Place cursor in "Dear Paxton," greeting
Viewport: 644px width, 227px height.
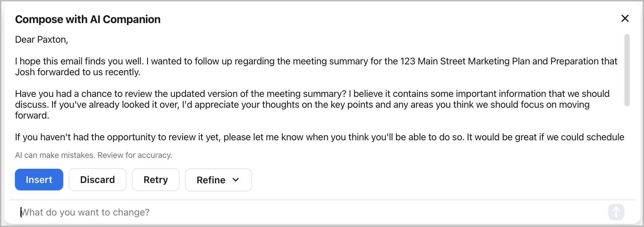[x=42, y=40]
